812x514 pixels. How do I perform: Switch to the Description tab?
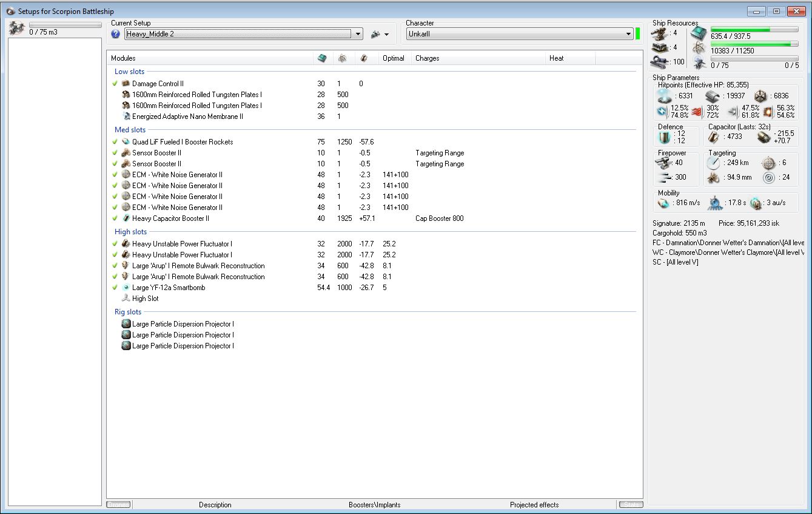[215, 505]
